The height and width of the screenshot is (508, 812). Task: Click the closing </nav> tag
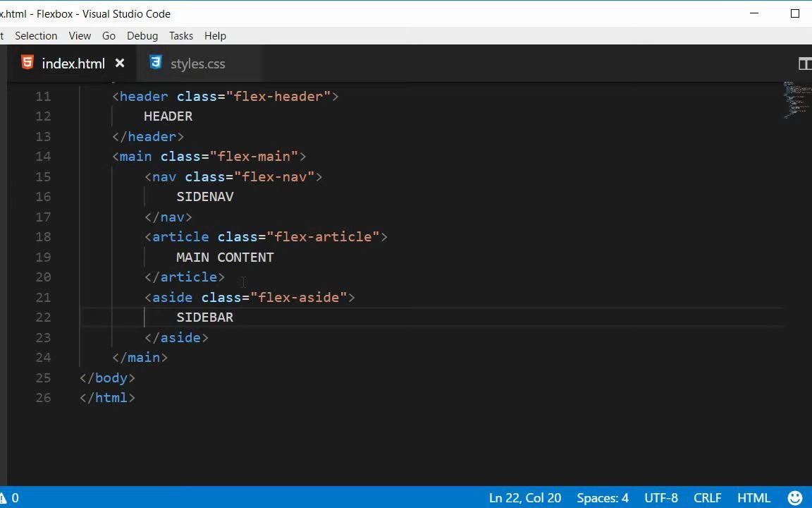pos(168,217)
